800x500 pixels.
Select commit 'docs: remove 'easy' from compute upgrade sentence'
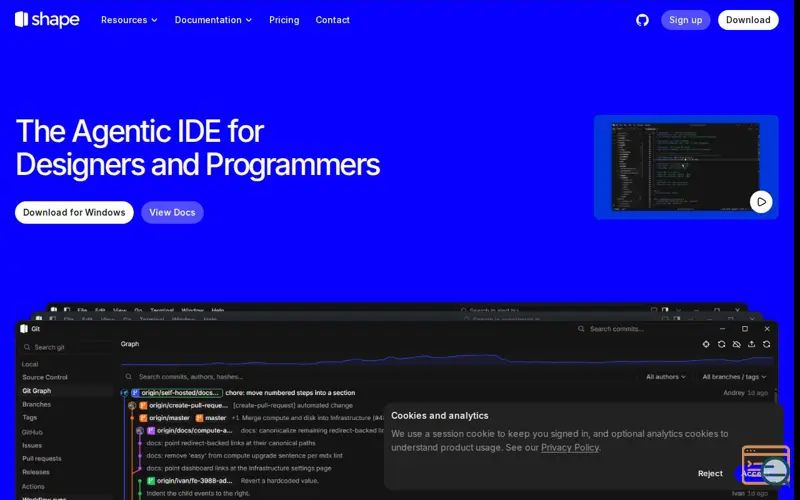244,456
